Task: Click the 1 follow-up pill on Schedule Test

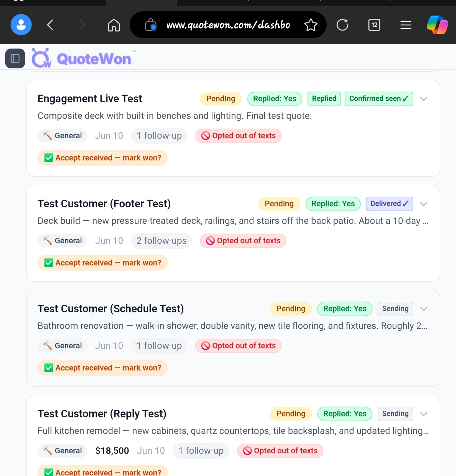Action: [159, 346]
